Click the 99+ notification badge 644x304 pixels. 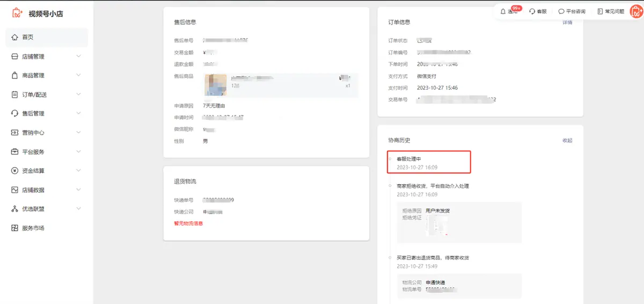pos(516,9)
